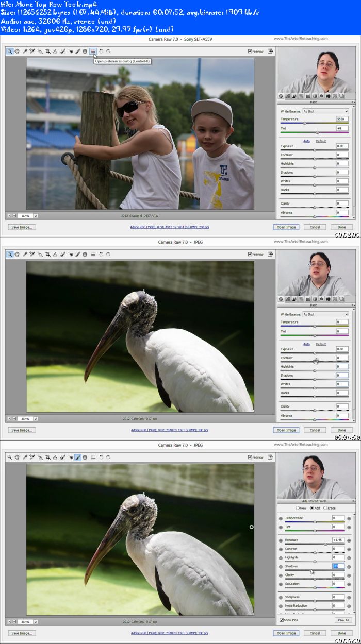Switch to Detail tab in the Sony SLT-A55V window
The height and width of the screenshot is (644, 361).
(x=294, y=96)
